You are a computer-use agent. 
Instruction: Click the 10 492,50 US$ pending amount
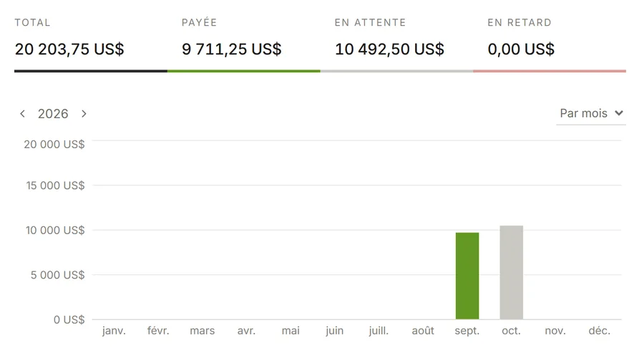click(389, 49)
